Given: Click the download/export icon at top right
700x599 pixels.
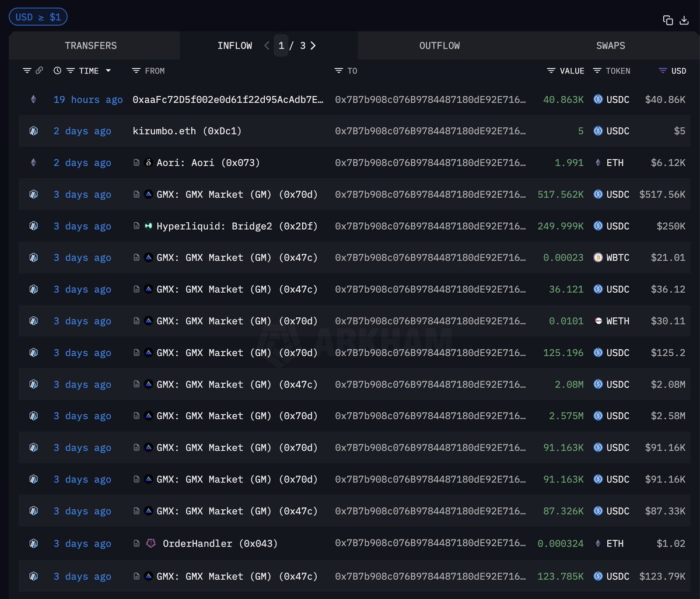Looking at the screenshot, I should pos(684,19).
